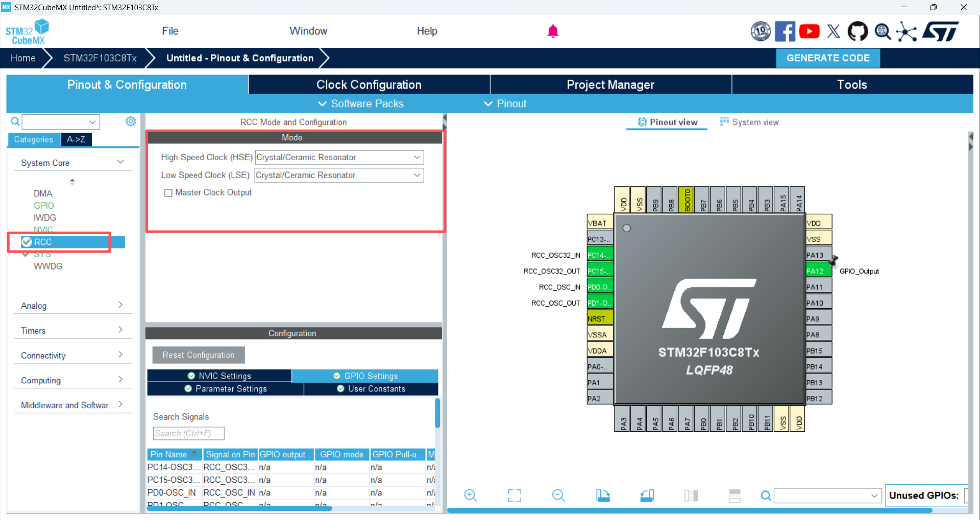Toggle vertical split view icon
This screenshot has width=980, height=520.
point(691,496)
